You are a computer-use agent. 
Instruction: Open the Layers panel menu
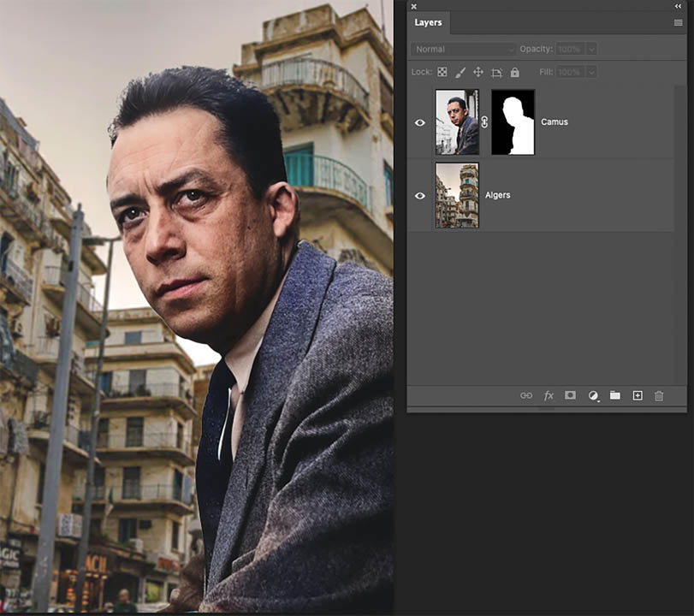(678, 22)
